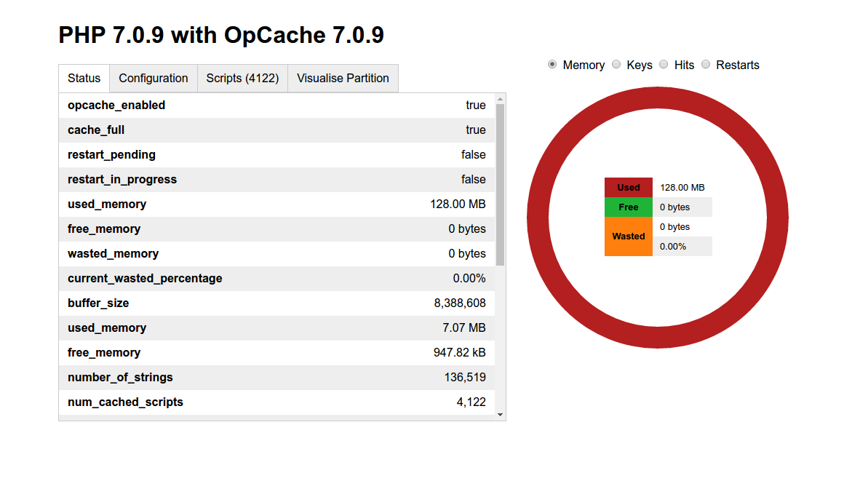The height and width of the screenshot is (489, 868).
Task: Click the 128.00 MB legend value
Action: tap(682, 188)
